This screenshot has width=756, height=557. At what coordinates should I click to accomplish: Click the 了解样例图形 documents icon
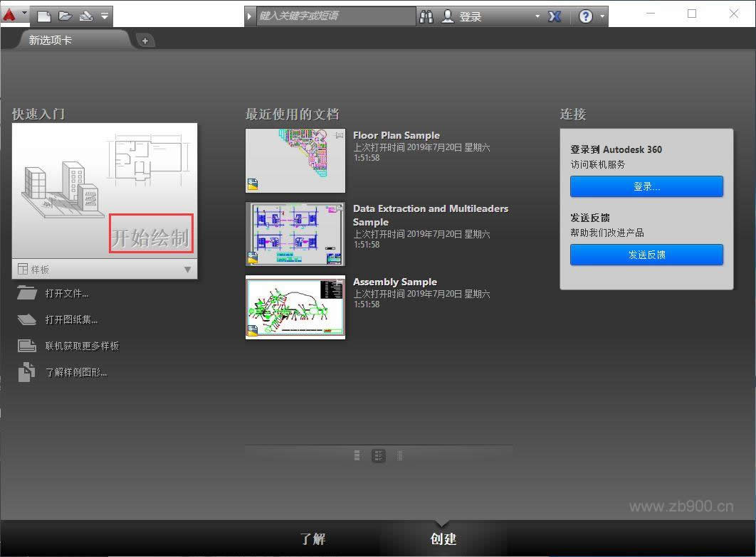coord(27,372)
